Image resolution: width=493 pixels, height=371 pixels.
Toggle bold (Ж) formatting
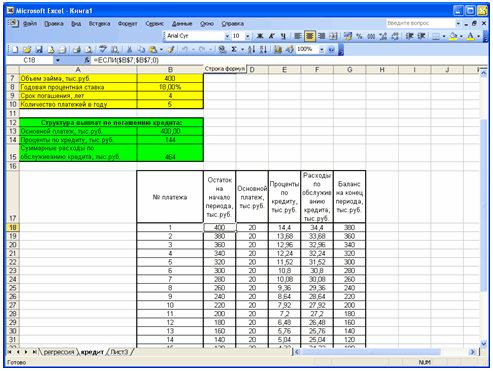click(x=260, y=36)
